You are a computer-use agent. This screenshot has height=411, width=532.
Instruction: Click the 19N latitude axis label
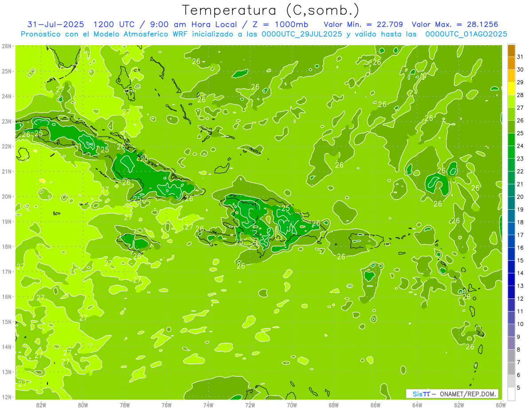(7, 222)
